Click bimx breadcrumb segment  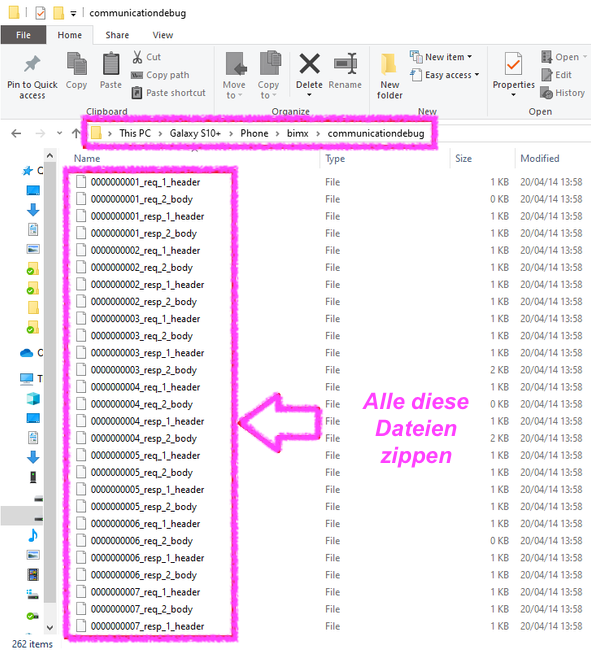297,133
